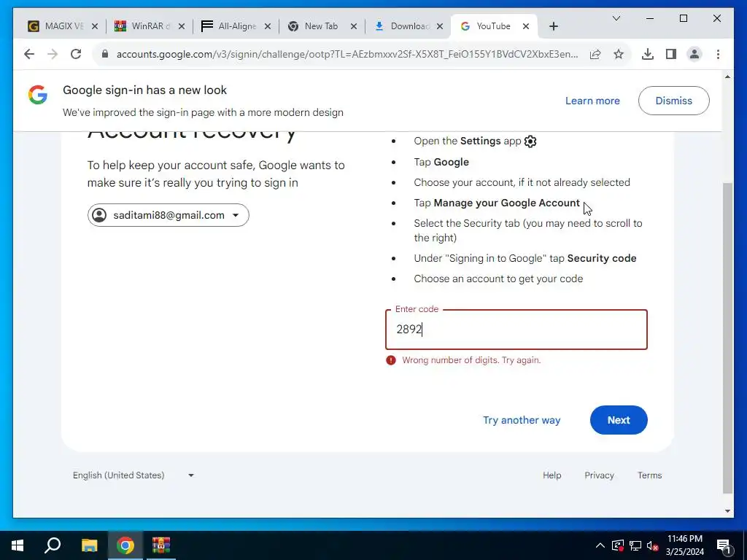Close the All-Aligne tab
Viewport: 747px width, 560px height.
click(268, 26)
